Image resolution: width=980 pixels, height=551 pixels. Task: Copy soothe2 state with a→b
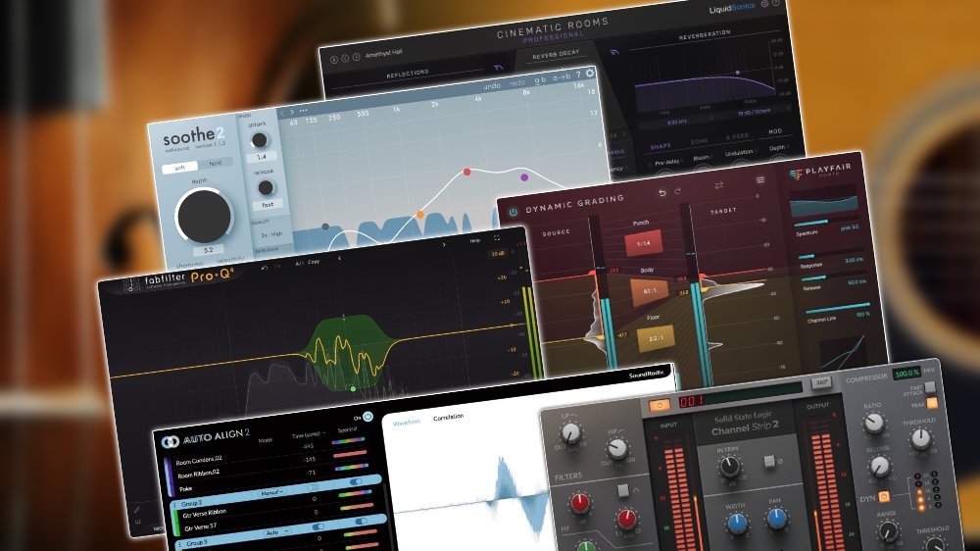coord(561,76)
